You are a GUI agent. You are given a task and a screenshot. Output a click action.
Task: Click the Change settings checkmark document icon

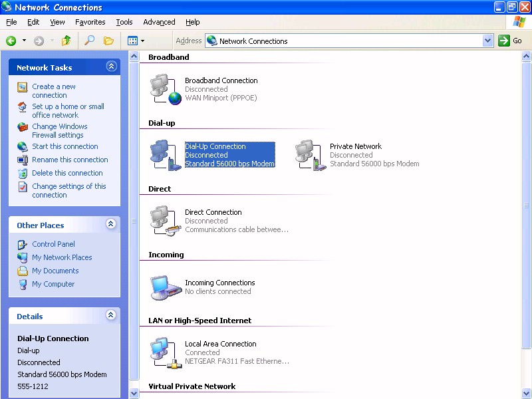(x=23, y=187)
